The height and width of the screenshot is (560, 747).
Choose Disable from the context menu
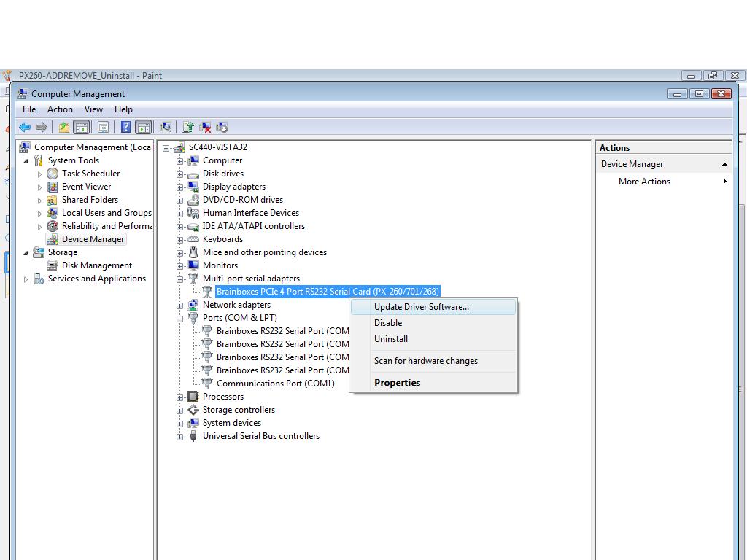[388, 322]
